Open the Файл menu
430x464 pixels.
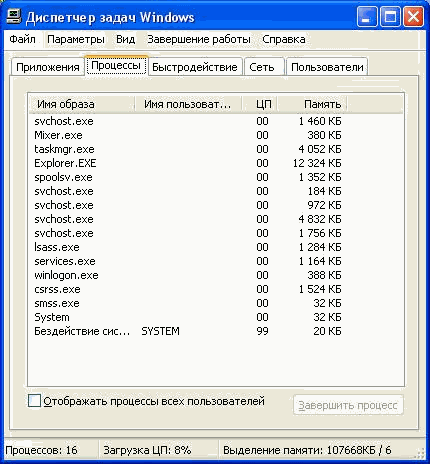tap(22, 39)
